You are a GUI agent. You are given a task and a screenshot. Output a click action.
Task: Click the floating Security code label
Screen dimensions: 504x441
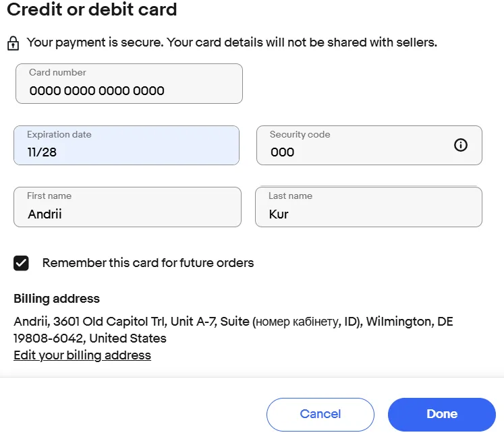pos(300,134)
